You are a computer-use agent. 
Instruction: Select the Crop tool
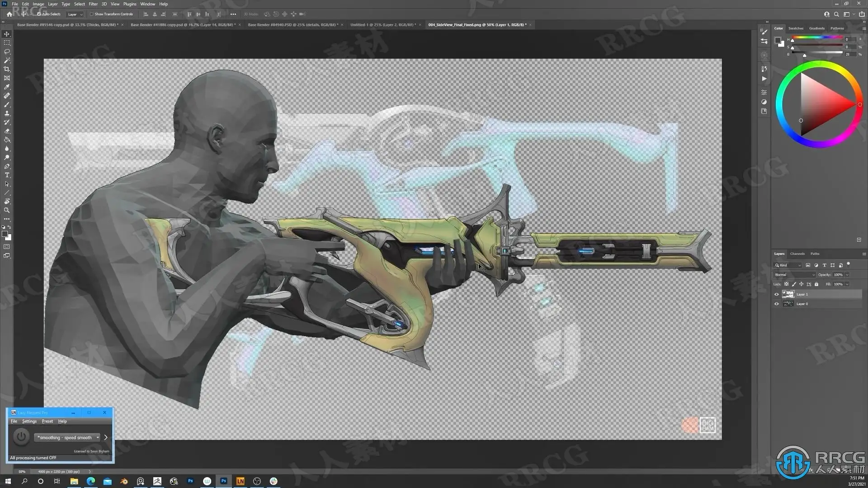coord(7,69)
